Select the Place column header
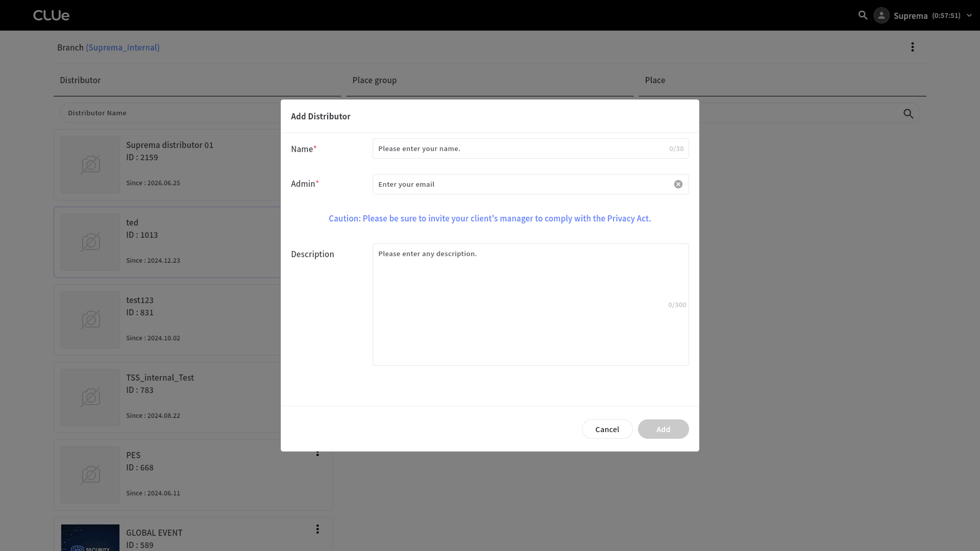Screen dimensions: 980x551 tap(655, 80)
